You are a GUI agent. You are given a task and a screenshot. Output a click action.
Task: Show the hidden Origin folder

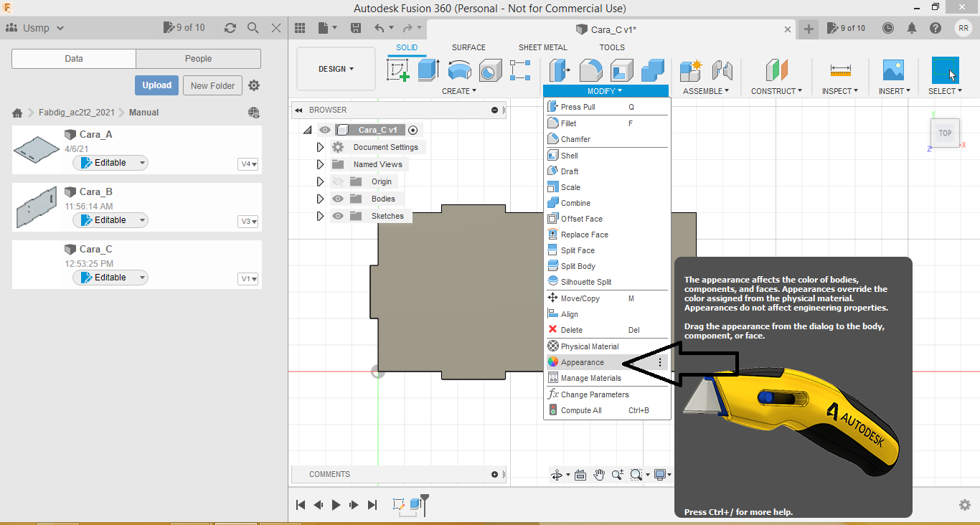point(338,181)
